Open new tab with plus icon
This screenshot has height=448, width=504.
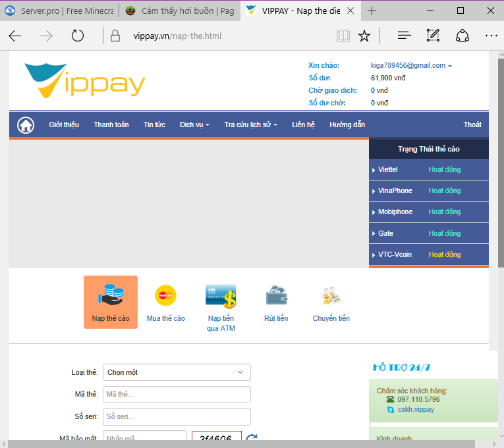(x=372, y=11)
